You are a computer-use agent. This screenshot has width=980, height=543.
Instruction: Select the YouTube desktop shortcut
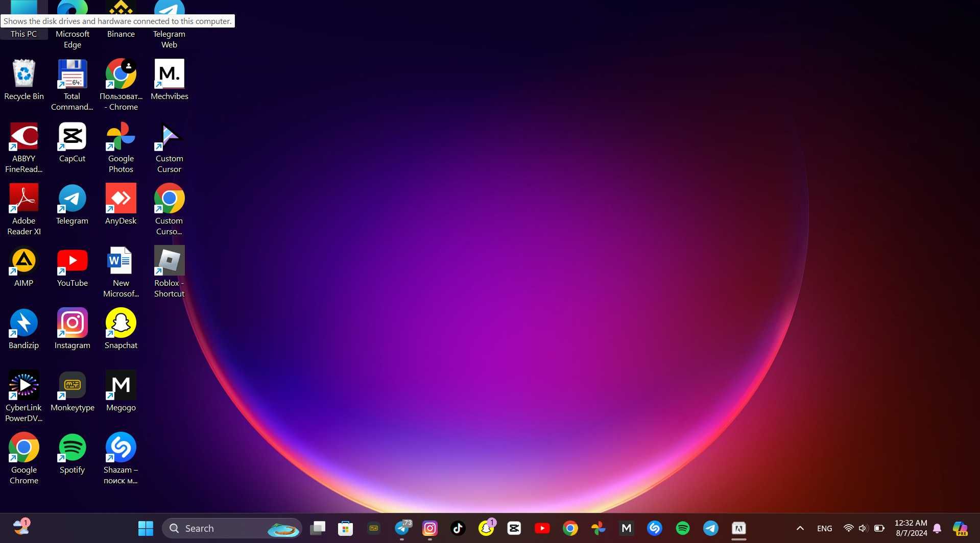(x=73, y=266)
